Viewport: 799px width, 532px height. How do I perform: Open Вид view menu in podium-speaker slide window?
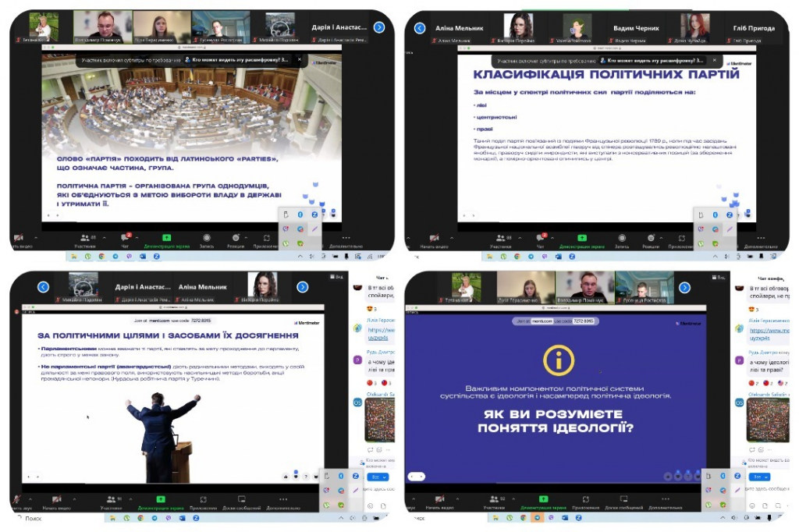[336, 277]
